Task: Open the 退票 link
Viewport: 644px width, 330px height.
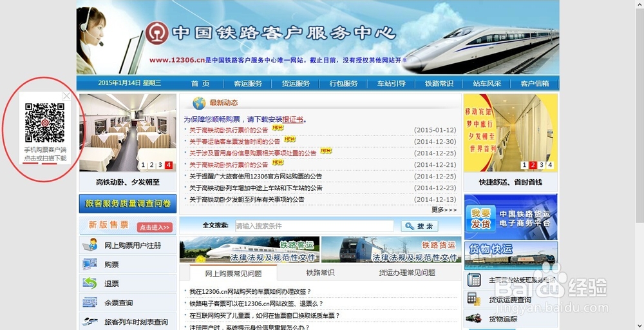Action: pyautogui.click(x=111, y=284)
